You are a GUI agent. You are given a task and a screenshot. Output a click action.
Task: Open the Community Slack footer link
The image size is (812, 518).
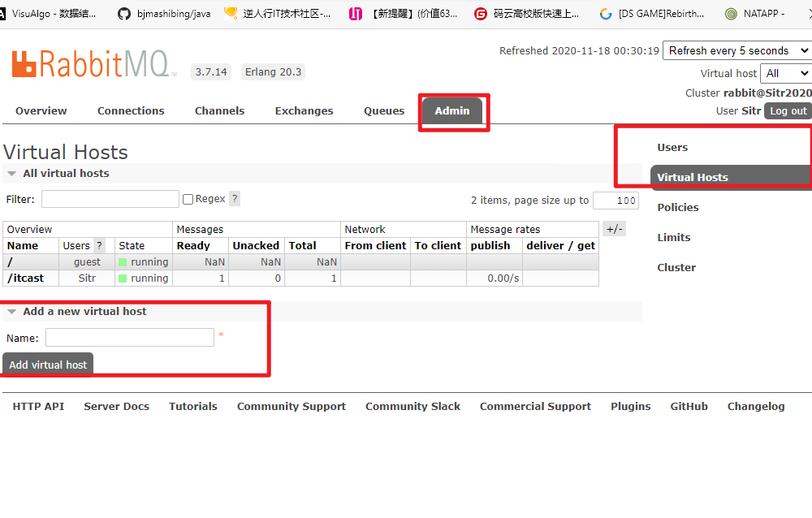click(412, 407)
